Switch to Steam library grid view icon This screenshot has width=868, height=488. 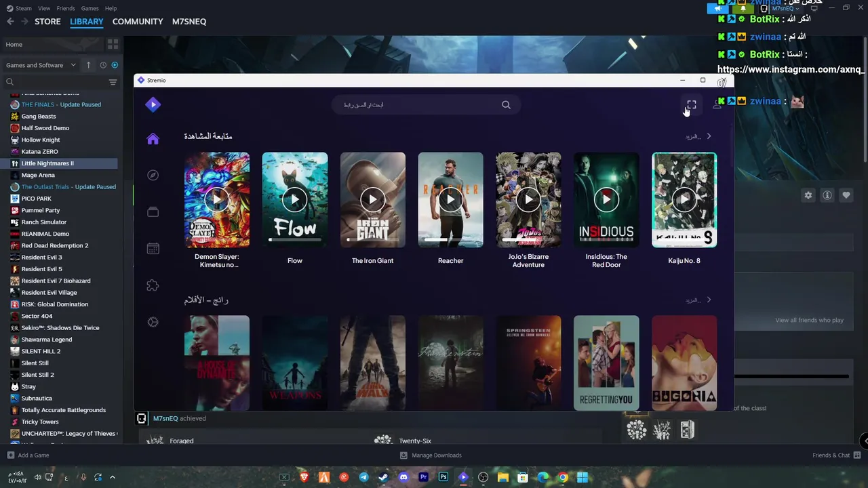[x=113, y=44]
